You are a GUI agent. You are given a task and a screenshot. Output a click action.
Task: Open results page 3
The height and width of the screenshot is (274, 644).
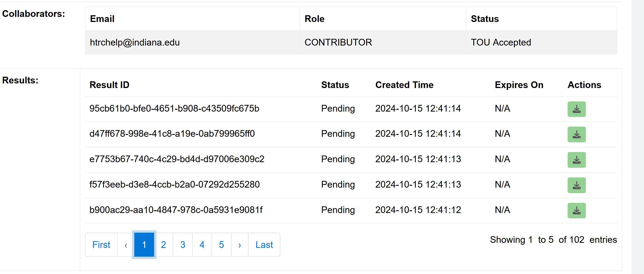183,245
